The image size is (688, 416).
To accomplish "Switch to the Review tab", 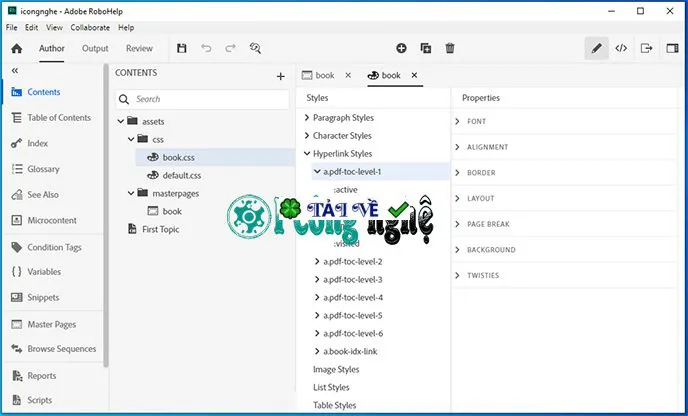I will point(139,48).
